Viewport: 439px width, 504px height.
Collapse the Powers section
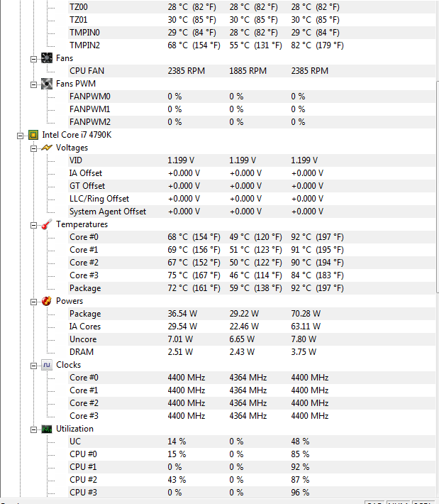point(33,302)
